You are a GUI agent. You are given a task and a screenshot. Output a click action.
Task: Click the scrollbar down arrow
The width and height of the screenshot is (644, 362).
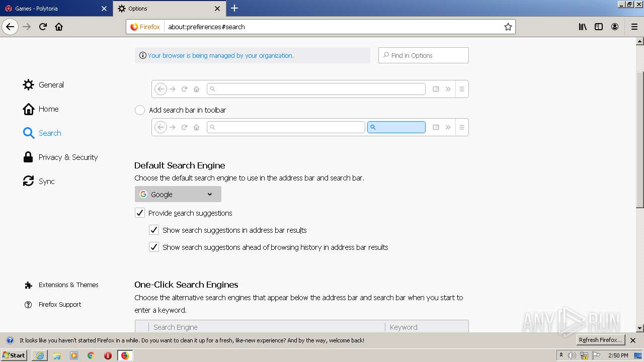click(x=640, y=328)
